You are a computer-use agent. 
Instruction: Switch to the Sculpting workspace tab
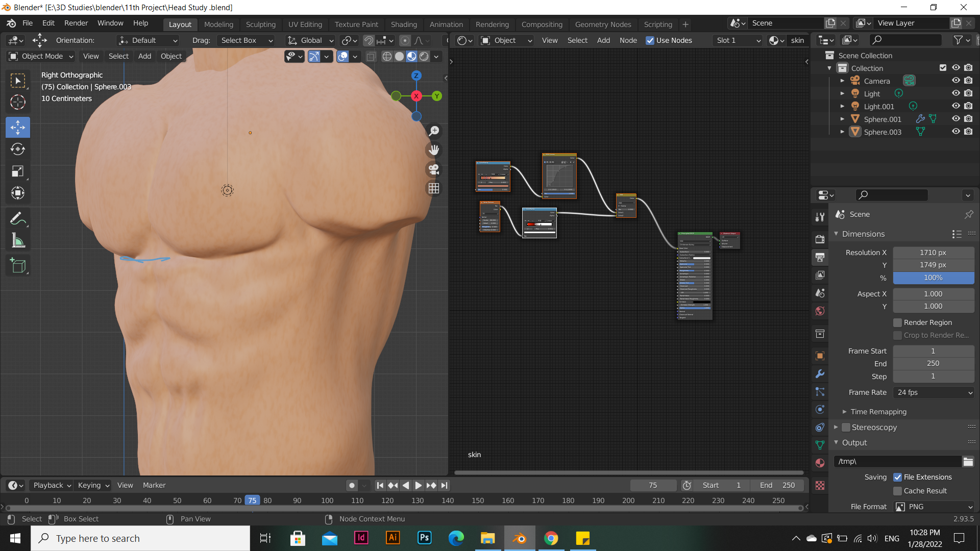[x=260, y=24]
